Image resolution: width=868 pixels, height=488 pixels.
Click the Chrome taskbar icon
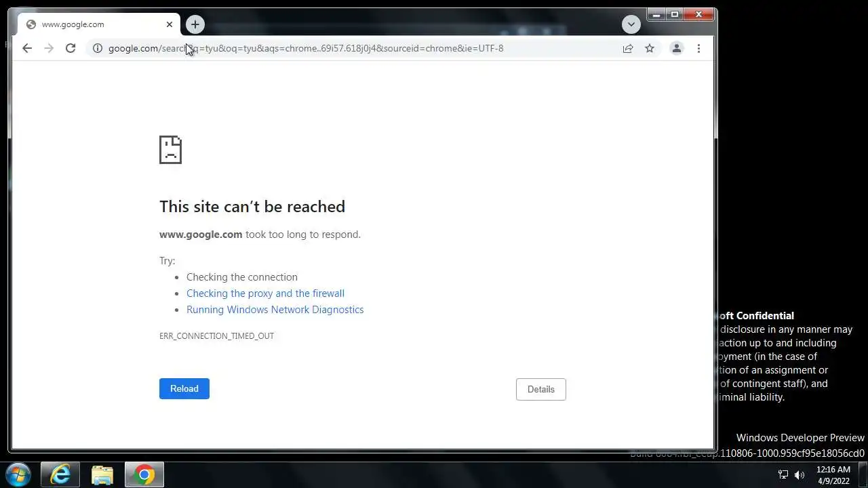pyautogui.click(x=144, y=474)
